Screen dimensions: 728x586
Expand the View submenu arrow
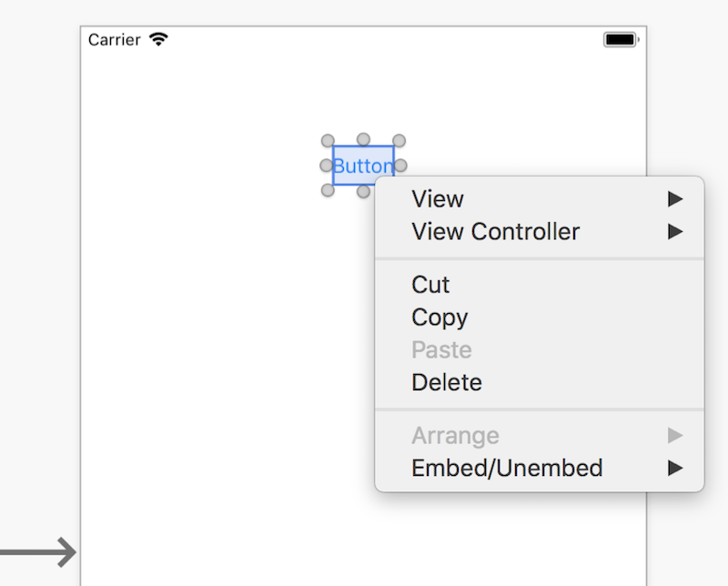(675, 198)
